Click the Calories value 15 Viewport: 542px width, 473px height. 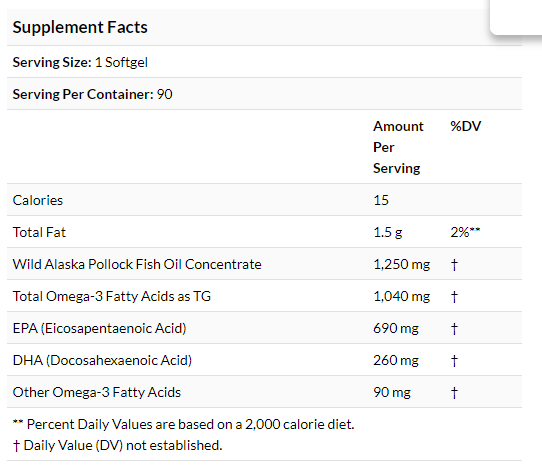pyautogui.click(x=381, y=200)
